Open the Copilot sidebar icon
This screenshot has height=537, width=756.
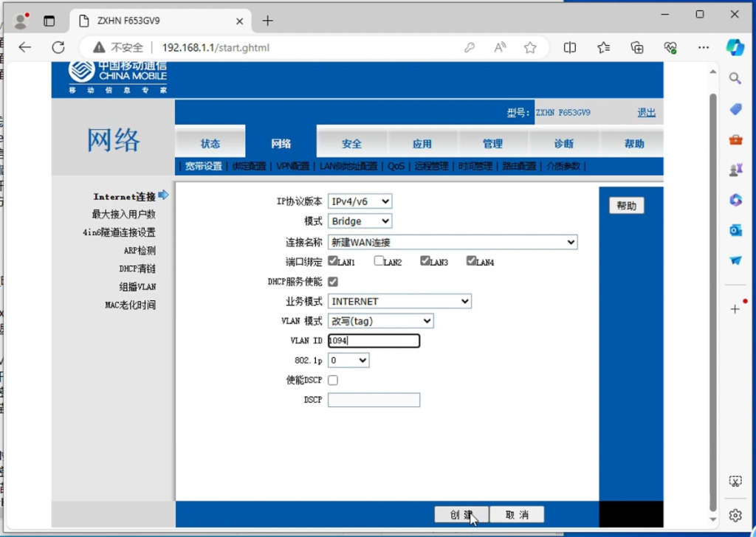(735, 47)
